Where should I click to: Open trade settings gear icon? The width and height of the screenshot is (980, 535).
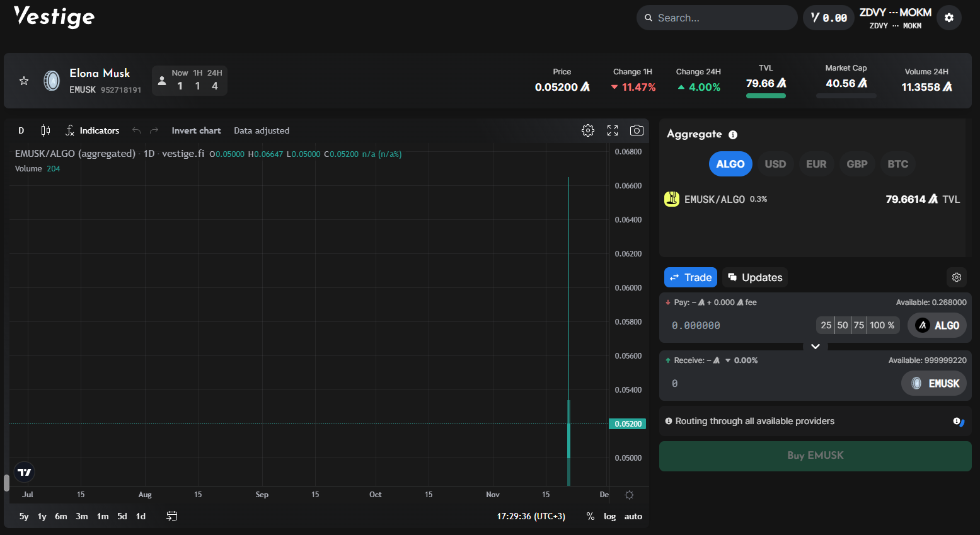(x=956, y=277)
